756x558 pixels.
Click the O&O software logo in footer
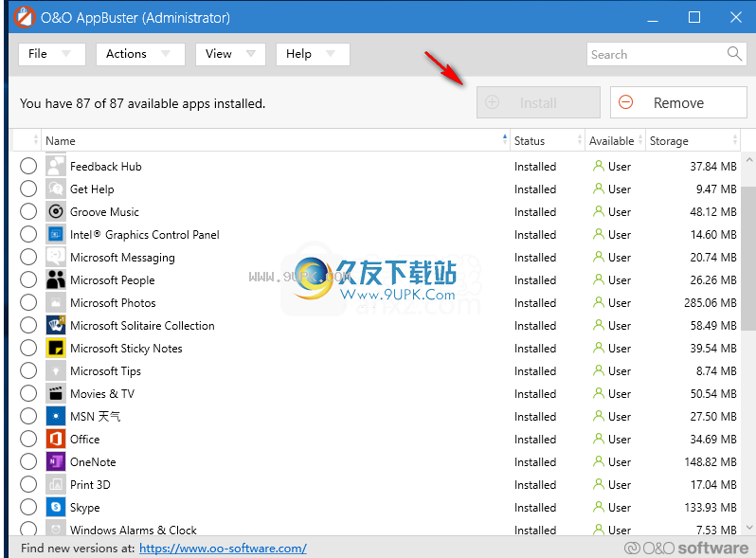click(x=686, y=548)
